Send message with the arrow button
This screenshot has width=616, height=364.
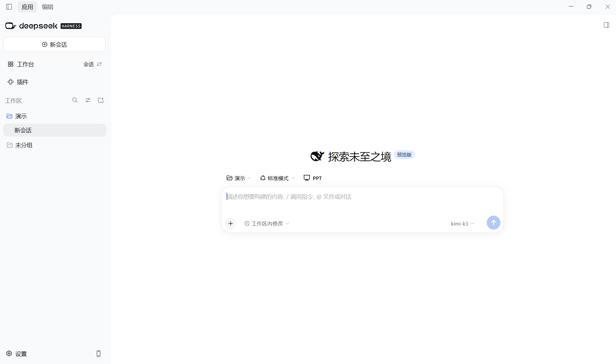click(493, 223)
